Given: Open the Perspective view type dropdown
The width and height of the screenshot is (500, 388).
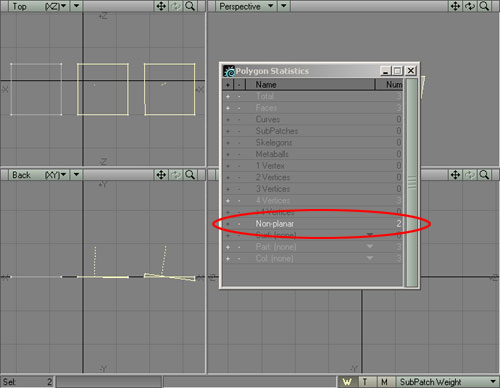Looking at the screenshot, I should (246, 6).
